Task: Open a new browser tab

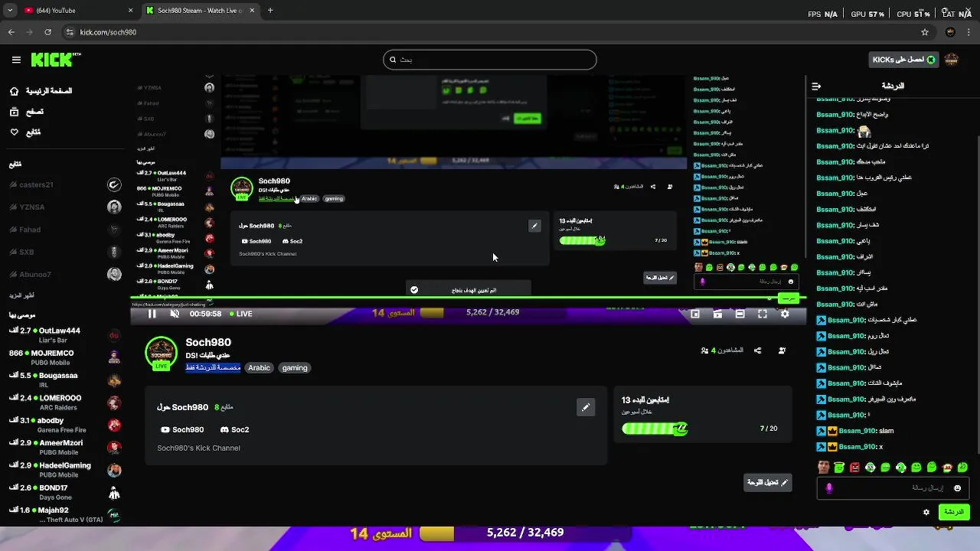Action: 270,11
